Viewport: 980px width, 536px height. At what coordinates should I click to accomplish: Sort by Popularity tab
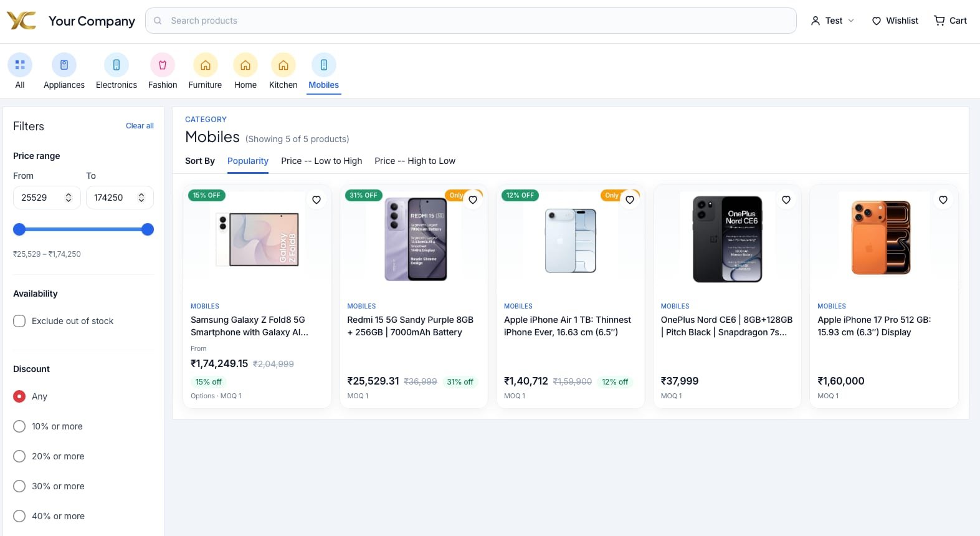[x=248, y=161]
